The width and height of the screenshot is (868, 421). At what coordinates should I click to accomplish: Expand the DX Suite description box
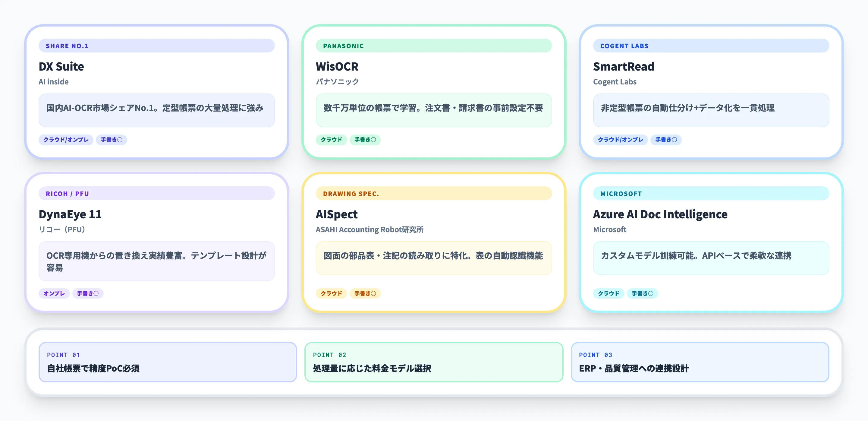(x=157, y=110)
